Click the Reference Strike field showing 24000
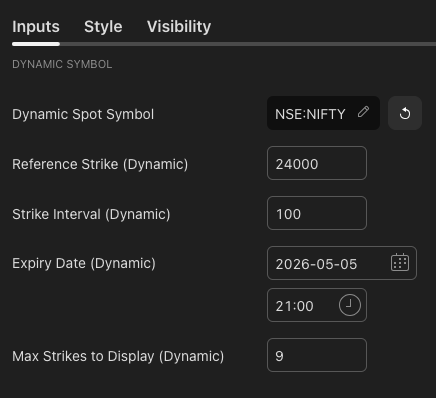This screenshot has width=436, height=398. tap(317, 163)
